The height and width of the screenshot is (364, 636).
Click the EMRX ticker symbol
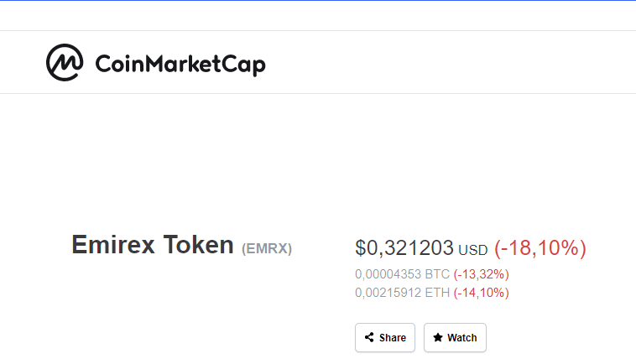(267, 248)
